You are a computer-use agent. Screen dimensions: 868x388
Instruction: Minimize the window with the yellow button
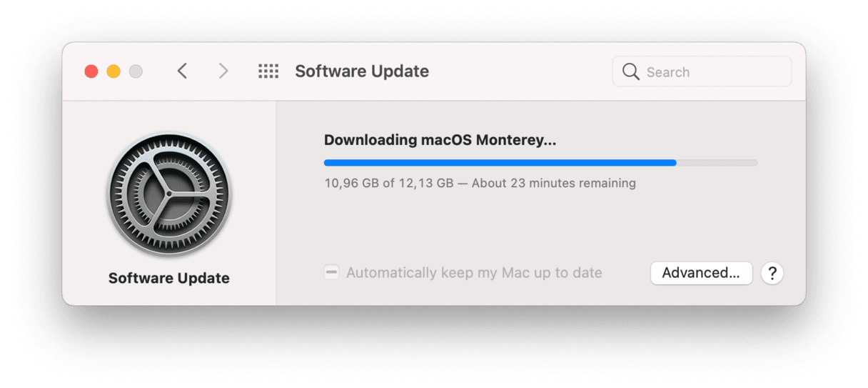coord(113,71)
